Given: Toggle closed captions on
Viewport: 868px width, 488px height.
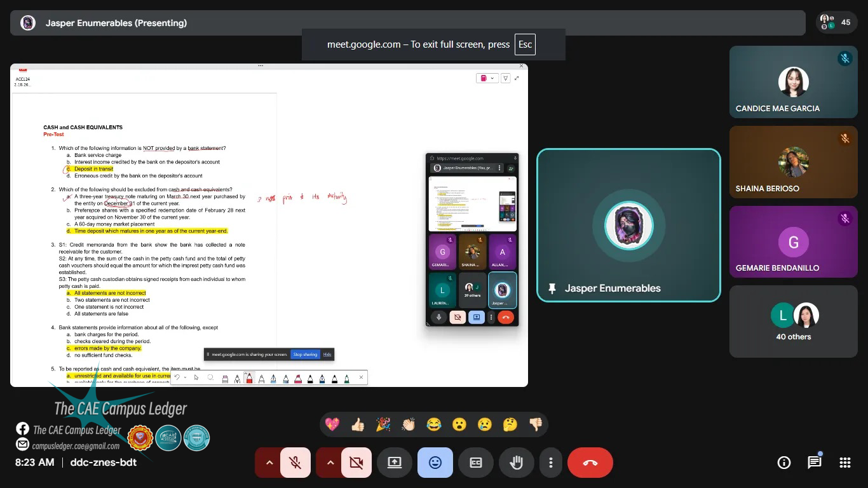Looking at the screenshot, I should [475, 463].
